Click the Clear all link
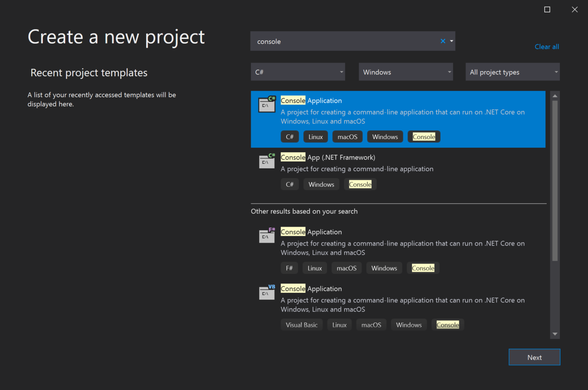588x390 pixels. point(547,46)
